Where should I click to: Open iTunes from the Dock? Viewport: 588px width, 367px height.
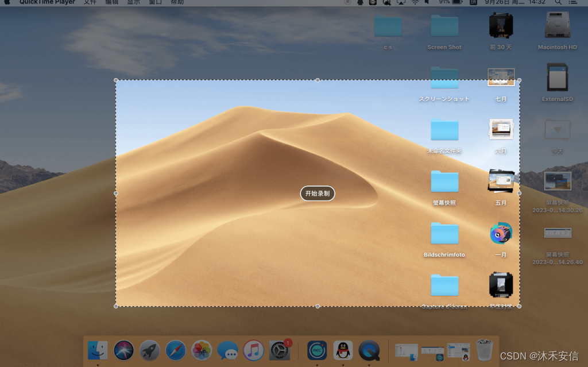point(253,350)
